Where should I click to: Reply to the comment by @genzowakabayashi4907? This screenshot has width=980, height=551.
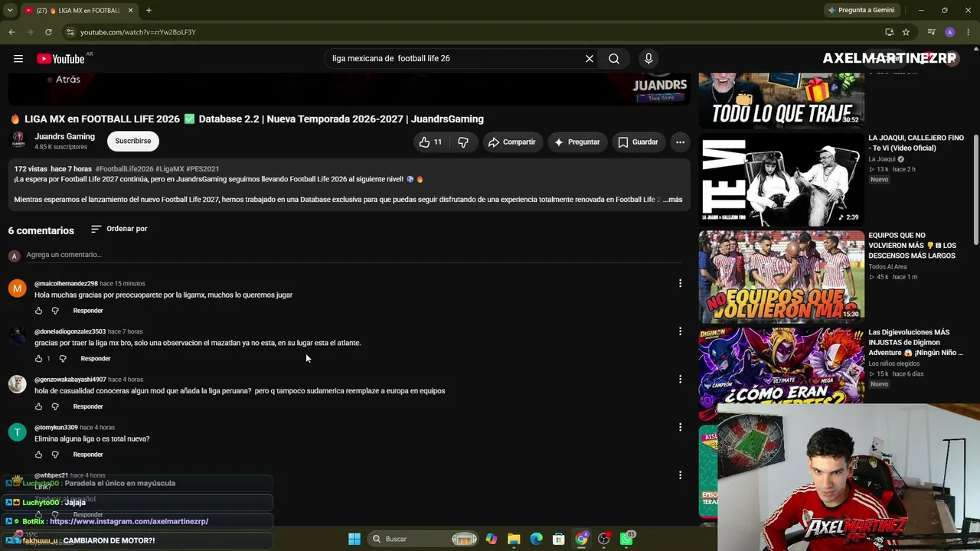88,406
